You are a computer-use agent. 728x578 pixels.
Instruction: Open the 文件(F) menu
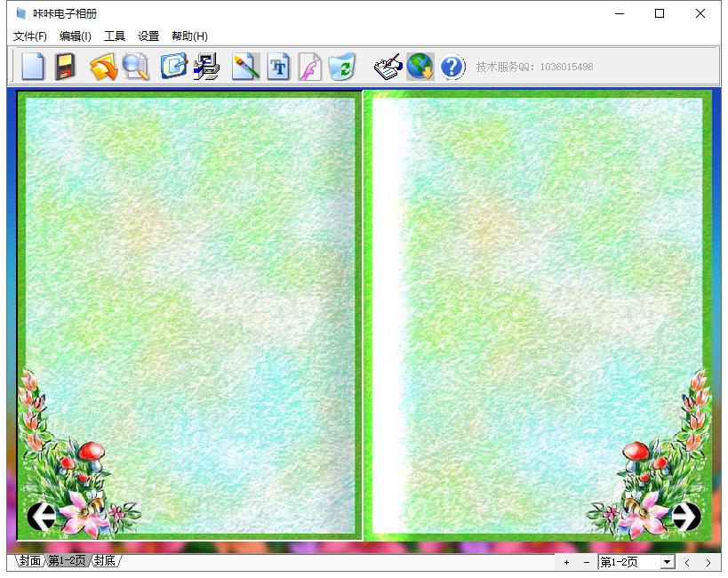click(30, 36)
